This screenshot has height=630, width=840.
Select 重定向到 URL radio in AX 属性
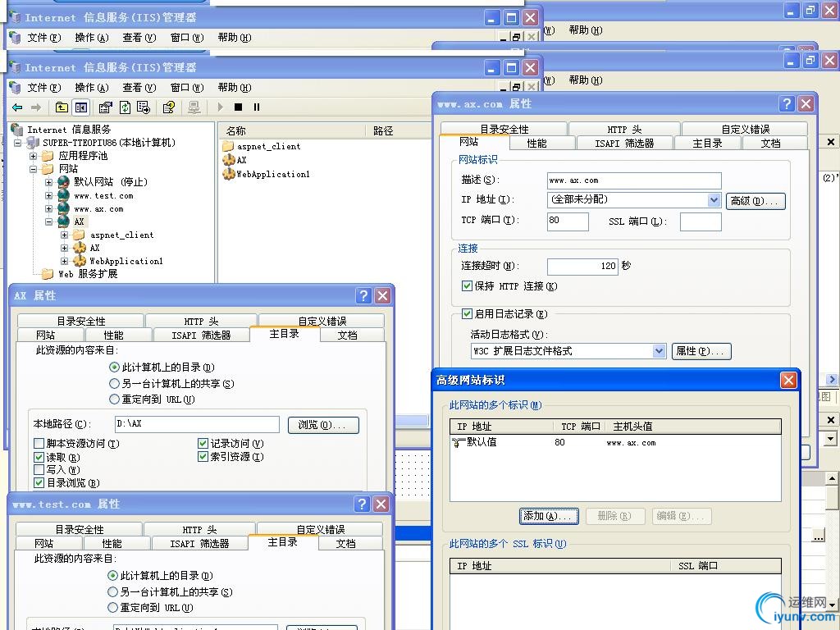pos(114,399)
